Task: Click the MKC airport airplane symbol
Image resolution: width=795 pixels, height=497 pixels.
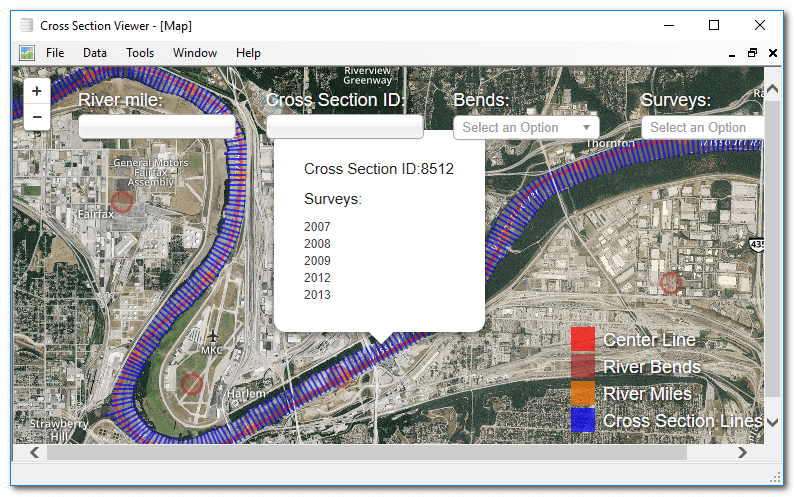Action: click(x=213, y=337)
